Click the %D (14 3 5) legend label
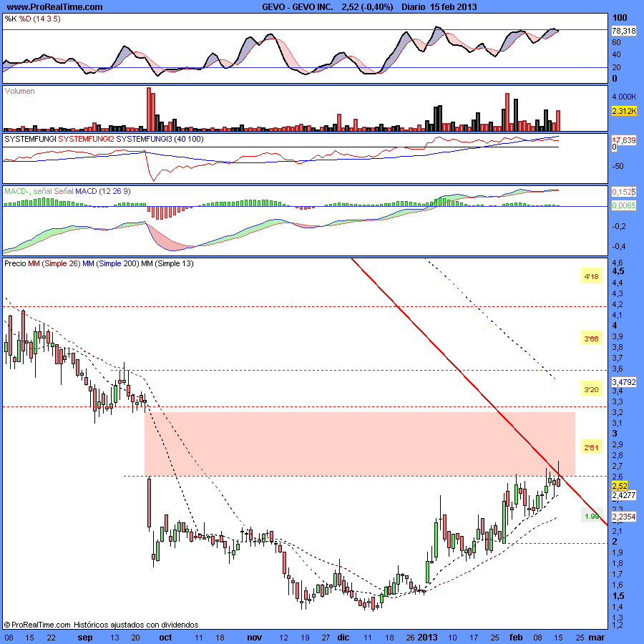This screenshot has height=644, width=644. [x=40, y=19]
